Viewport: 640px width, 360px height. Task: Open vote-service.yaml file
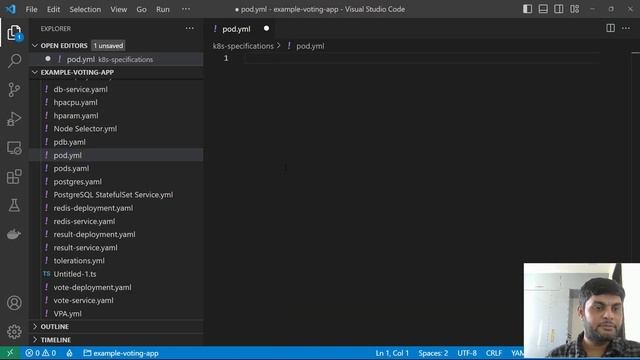pos(83,300)
